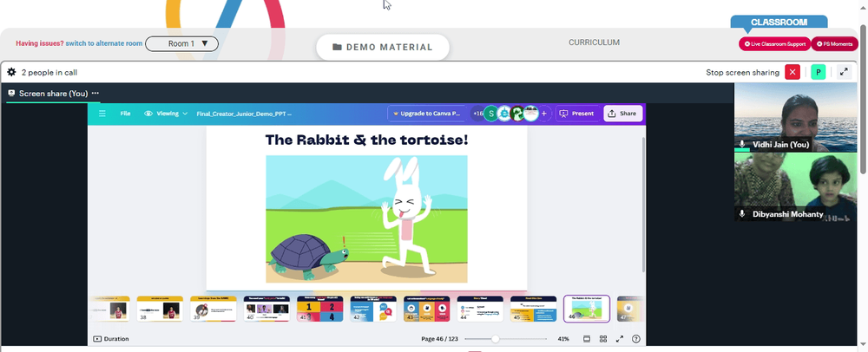Select slide thumbnail 43

(x=427, y=309)
